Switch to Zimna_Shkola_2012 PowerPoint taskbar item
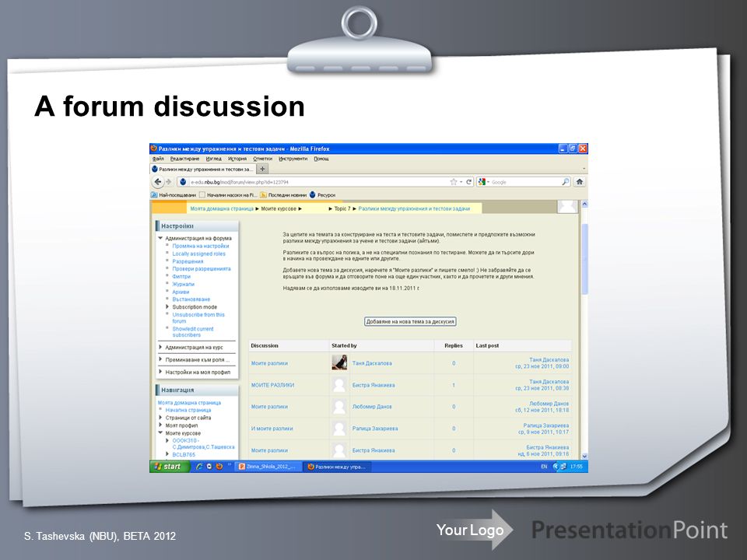Viewport: 747px width, 560px height. click(269, 467)
